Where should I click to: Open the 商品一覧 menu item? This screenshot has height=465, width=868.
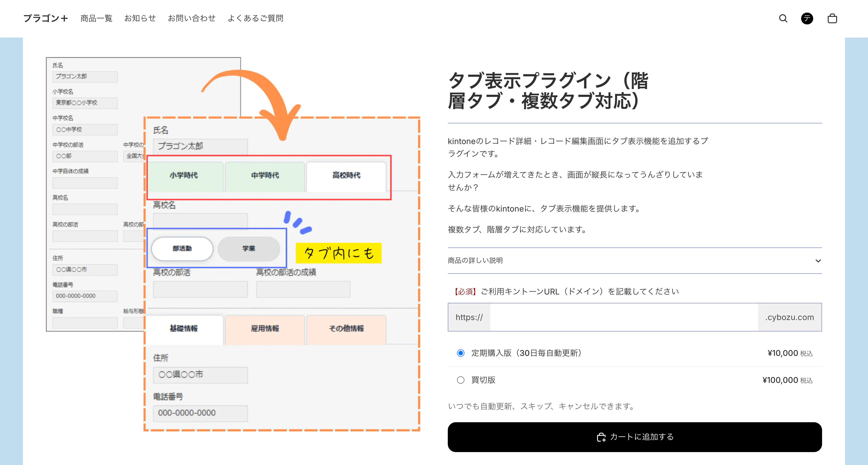coord(96,18)
